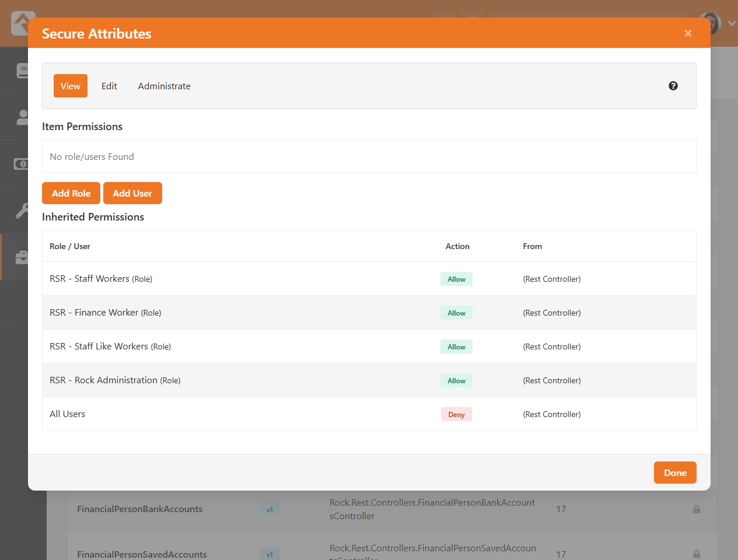Select the RSR - Rock Administration row
The image size is (738, 560).
tap(369, 380)
